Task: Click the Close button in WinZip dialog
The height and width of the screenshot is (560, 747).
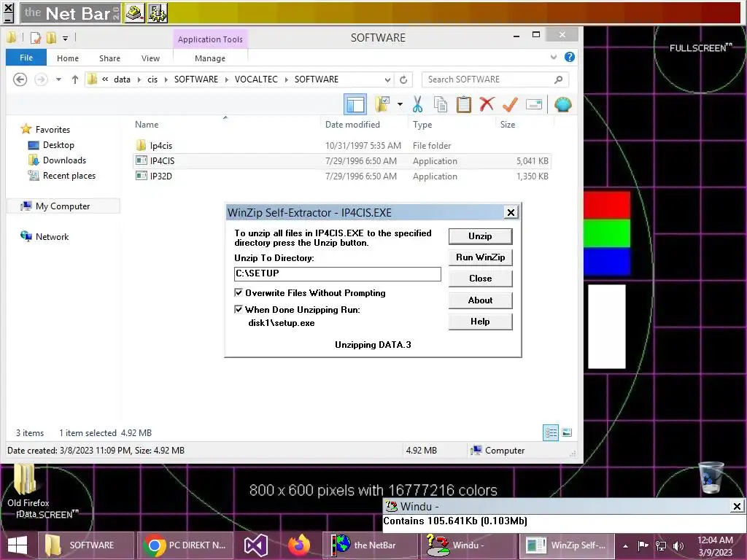Action: coord(480,279)
